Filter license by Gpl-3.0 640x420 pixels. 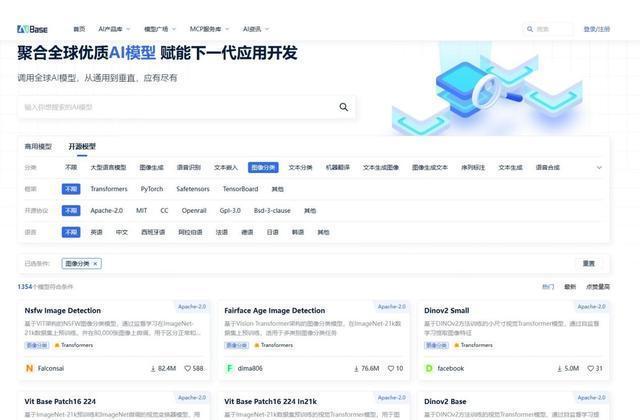(230, 211)
